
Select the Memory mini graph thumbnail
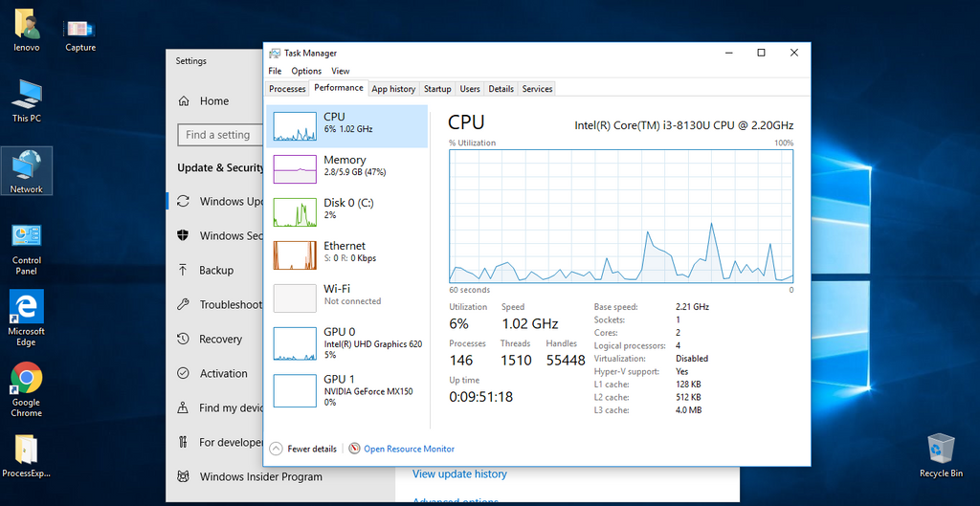tap(295, 168)
